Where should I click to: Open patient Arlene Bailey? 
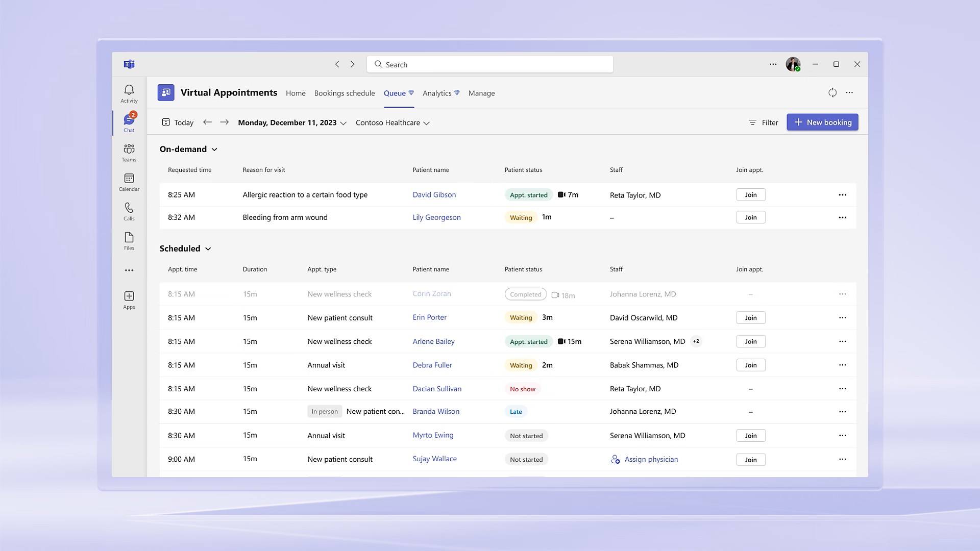(433, 341)
